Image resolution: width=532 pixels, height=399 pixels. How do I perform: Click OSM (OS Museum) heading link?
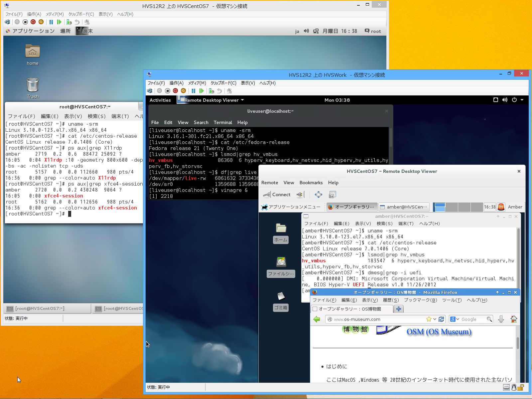pos(439,332)
